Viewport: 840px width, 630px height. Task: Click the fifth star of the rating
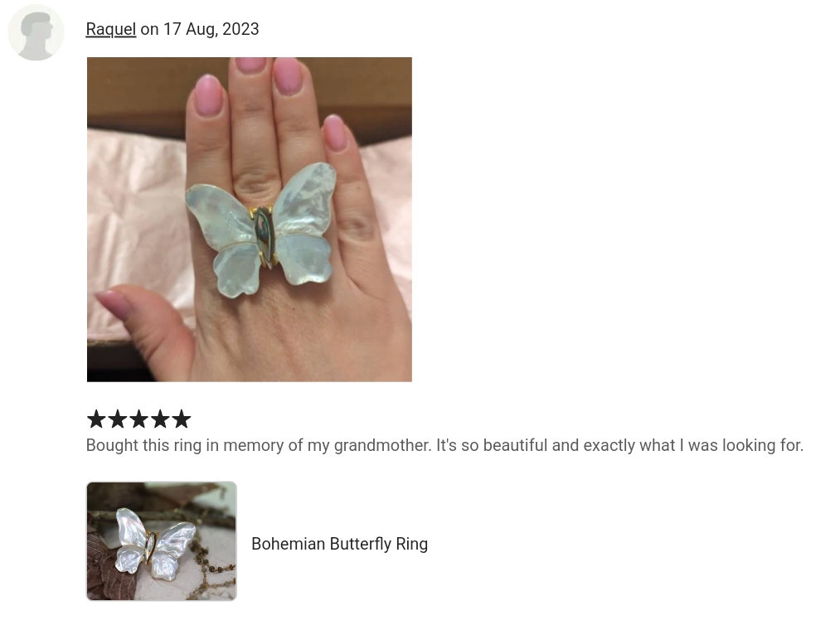pos(181,419)
